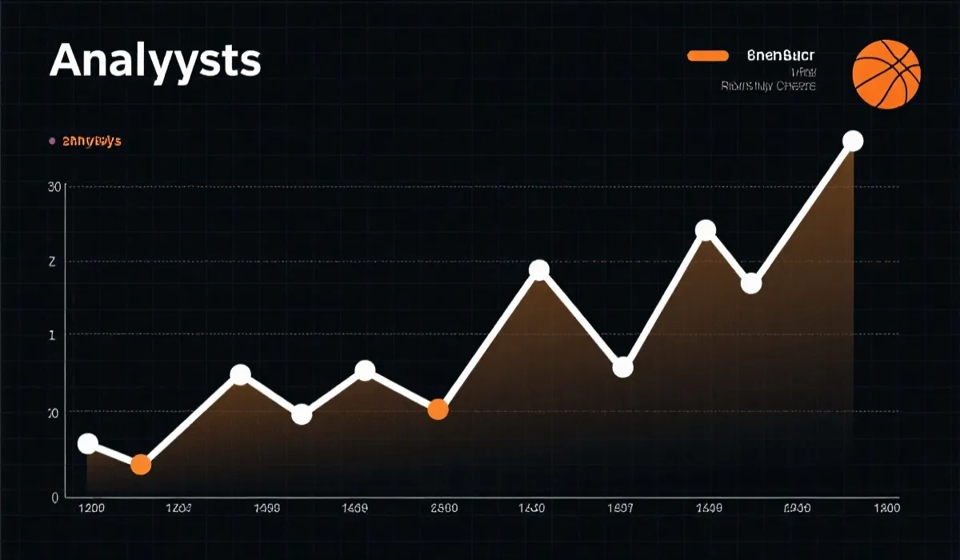Click the gray subtitle line under the legend
Screen dimensions: 960x560
(768, 86)
